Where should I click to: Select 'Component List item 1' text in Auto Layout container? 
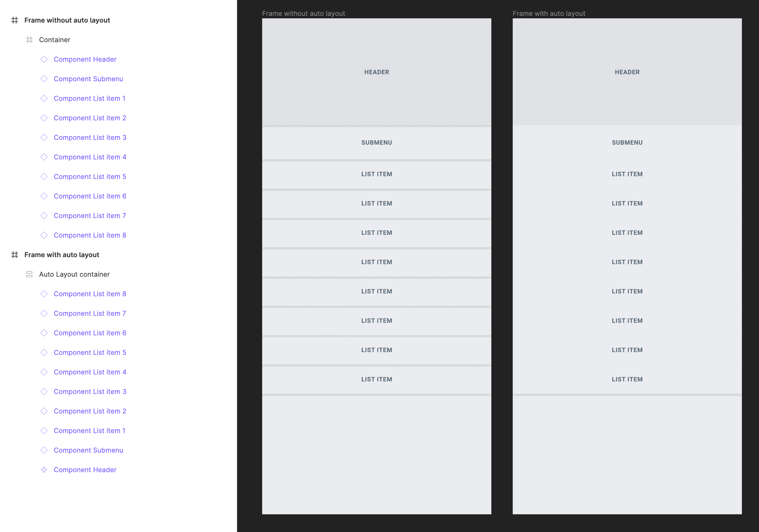(89, 431)
